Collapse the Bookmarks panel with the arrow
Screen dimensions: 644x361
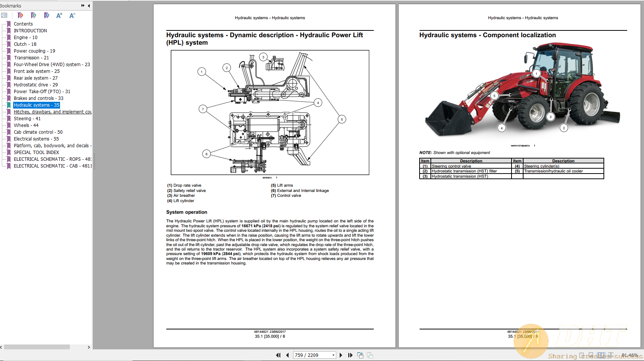pyautogui.click(x=88, y=6)
